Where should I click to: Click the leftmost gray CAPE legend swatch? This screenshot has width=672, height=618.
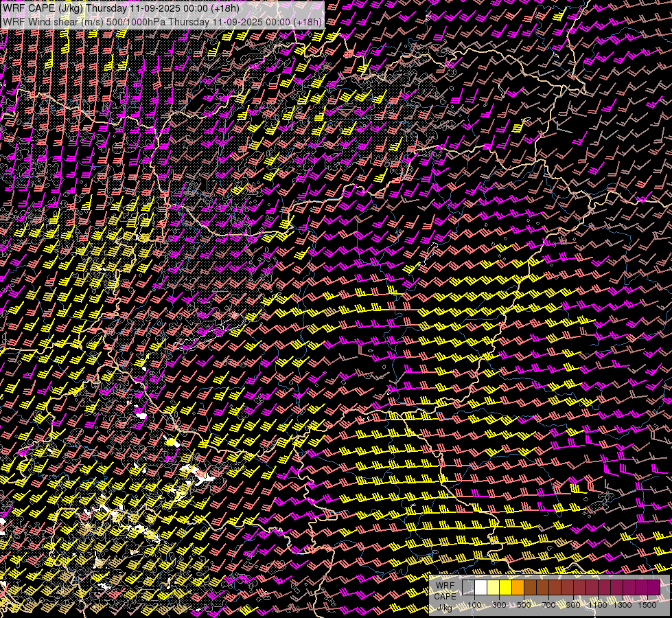[468, 588]
